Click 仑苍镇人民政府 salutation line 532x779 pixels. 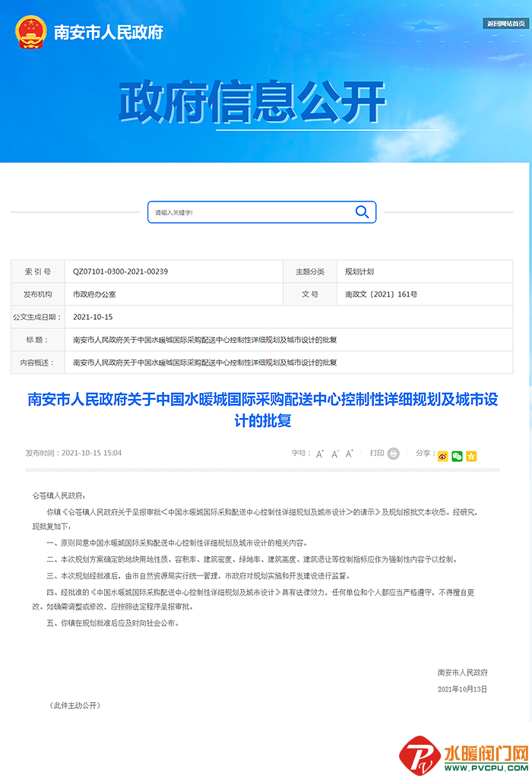pyautogui.click(x=59, y=496)
